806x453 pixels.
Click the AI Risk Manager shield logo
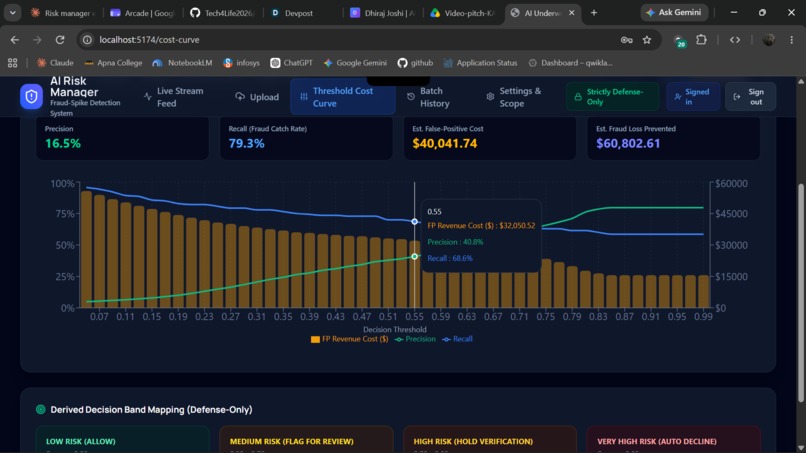coord(31,97)
